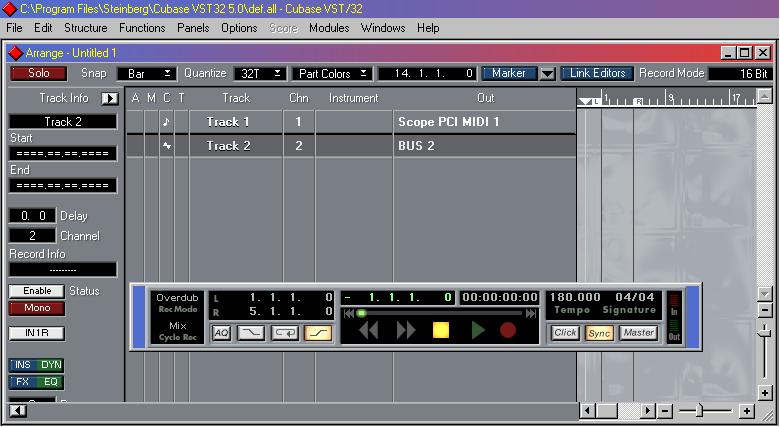Click the left locator position field
This screenshot has height=427, width=780.
point(291,298)
